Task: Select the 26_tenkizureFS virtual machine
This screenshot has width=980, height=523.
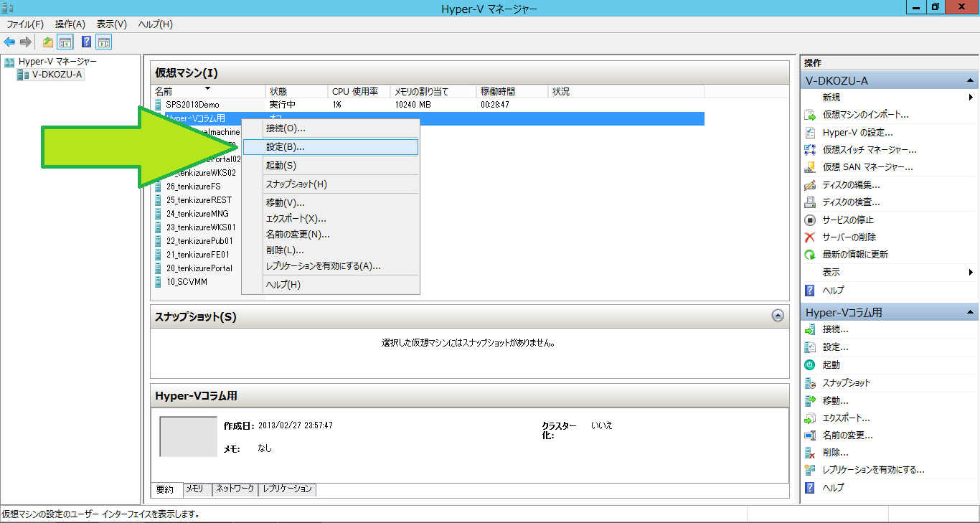Action: pyautogui.click(x=193, y=187)
